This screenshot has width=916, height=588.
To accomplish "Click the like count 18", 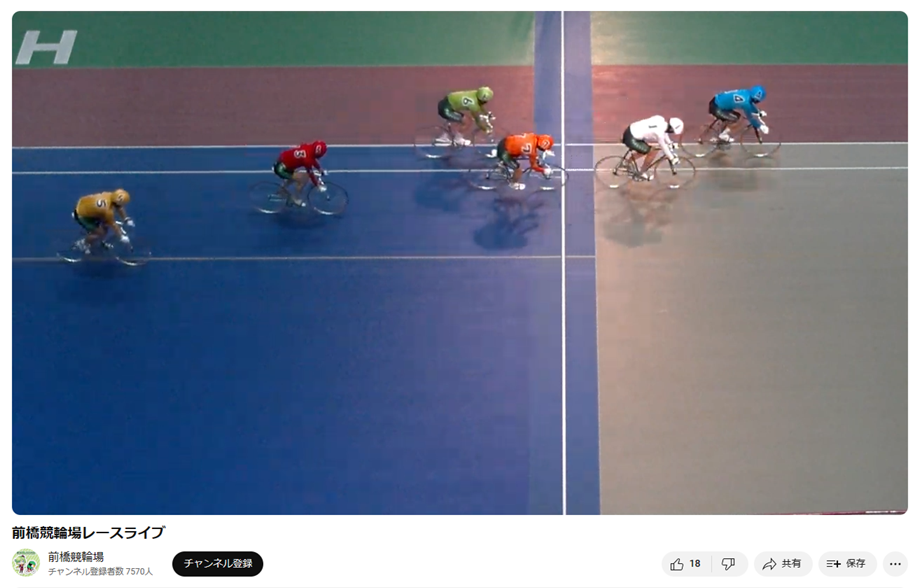I will tap(695, 564).
